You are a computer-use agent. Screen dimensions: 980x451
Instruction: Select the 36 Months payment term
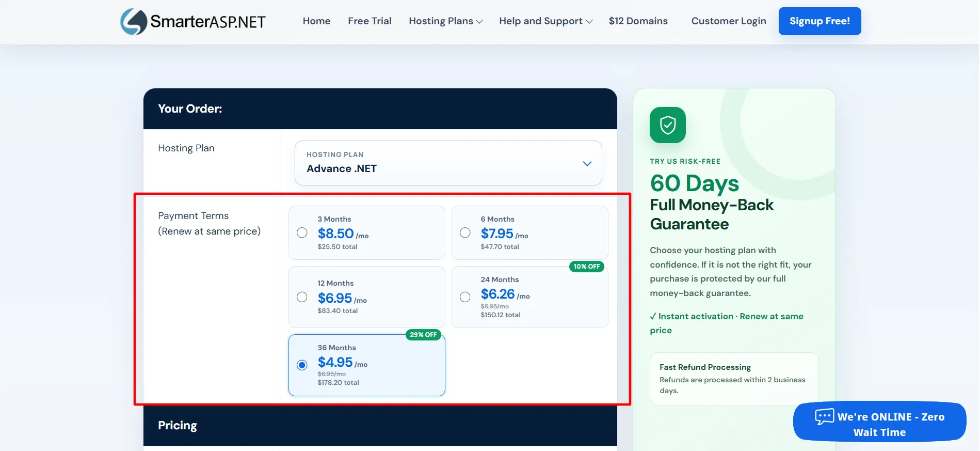click(x=367, y=365)
